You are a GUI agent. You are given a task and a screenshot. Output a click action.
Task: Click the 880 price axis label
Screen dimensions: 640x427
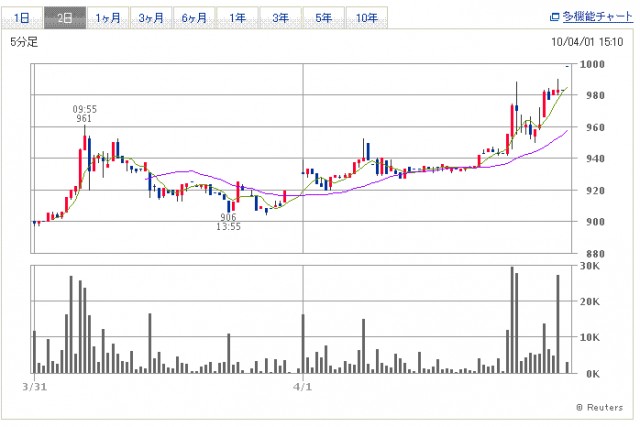tap(595, 254)
